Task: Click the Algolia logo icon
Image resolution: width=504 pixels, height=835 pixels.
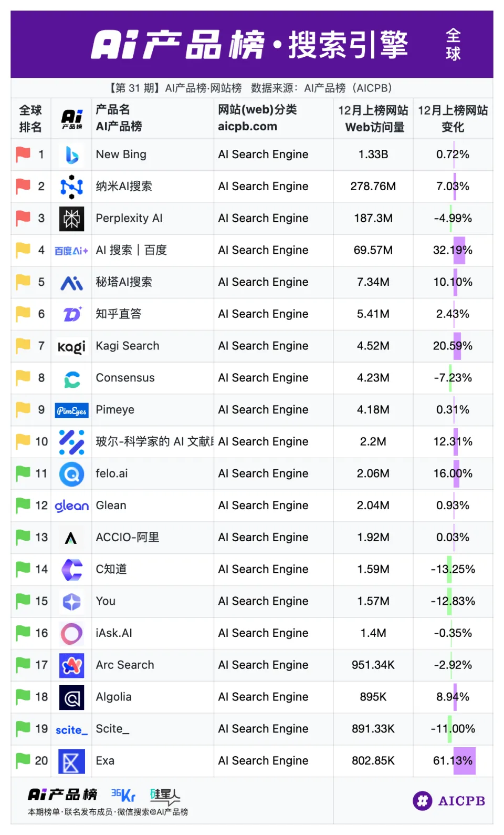Action: 71,698
